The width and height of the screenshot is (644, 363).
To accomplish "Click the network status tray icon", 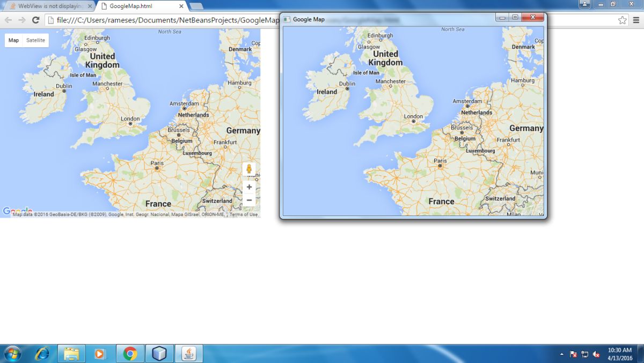I will click(584, 354).
